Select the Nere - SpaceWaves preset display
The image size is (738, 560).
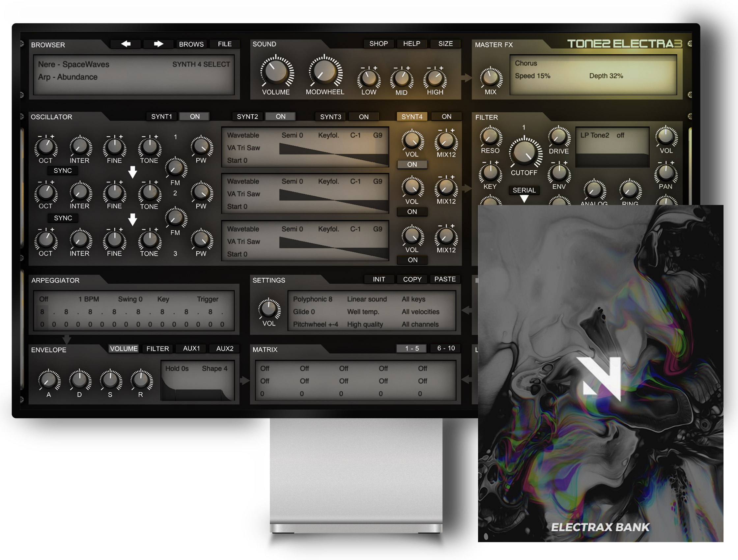pyautogui.click(x=74, y=64)
